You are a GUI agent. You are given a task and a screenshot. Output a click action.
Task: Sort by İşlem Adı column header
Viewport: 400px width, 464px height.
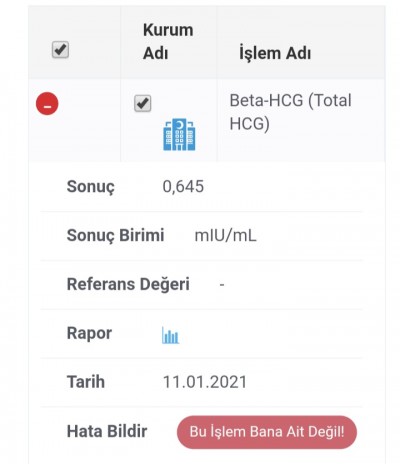[x=275, y=53]
